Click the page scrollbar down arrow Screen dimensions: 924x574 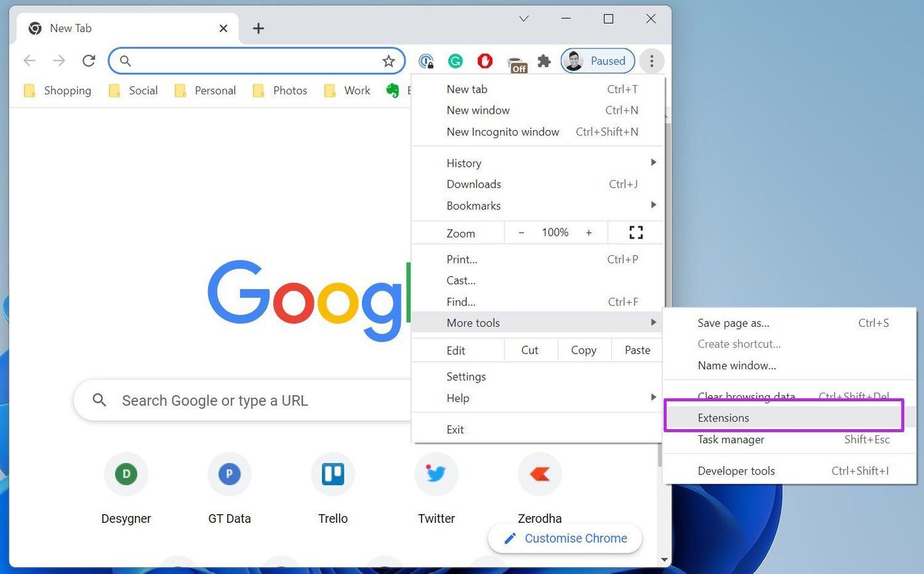click(x=664, y=560)
